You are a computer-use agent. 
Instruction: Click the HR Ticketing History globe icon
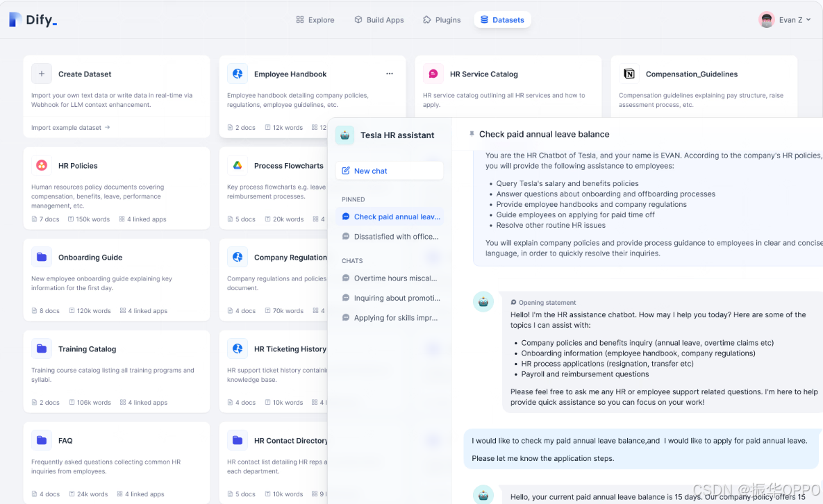point(238,348)
